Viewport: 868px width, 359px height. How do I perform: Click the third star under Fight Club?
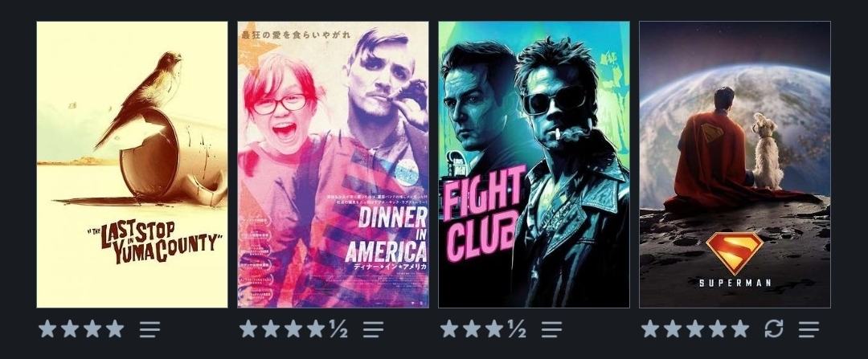coord(494,328)
